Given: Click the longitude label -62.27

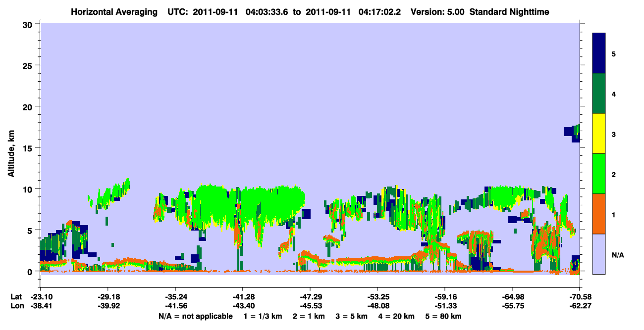Looking at the screenshot, I should pos(579,306).
